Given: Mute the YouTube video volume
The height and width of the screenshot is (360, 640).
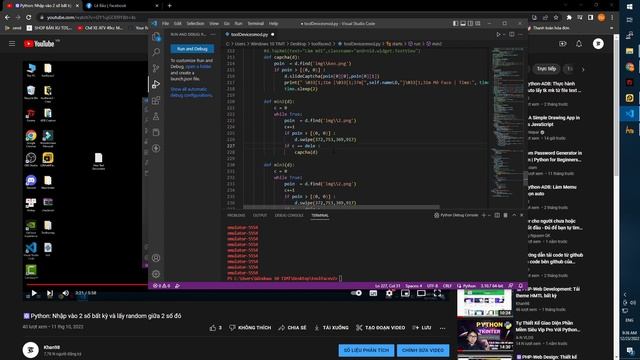Looking at the screenshot, I should click(x=65, y=293).
